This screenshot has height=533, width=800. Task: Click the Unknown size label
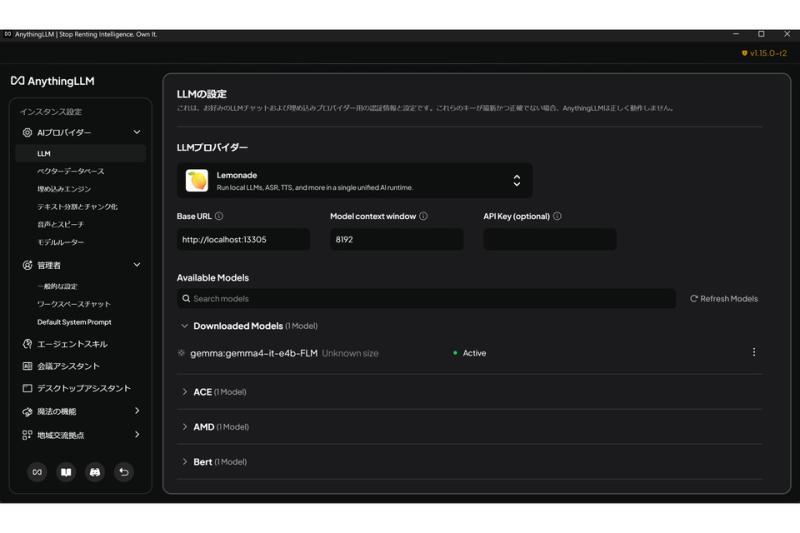pos(350,353)
